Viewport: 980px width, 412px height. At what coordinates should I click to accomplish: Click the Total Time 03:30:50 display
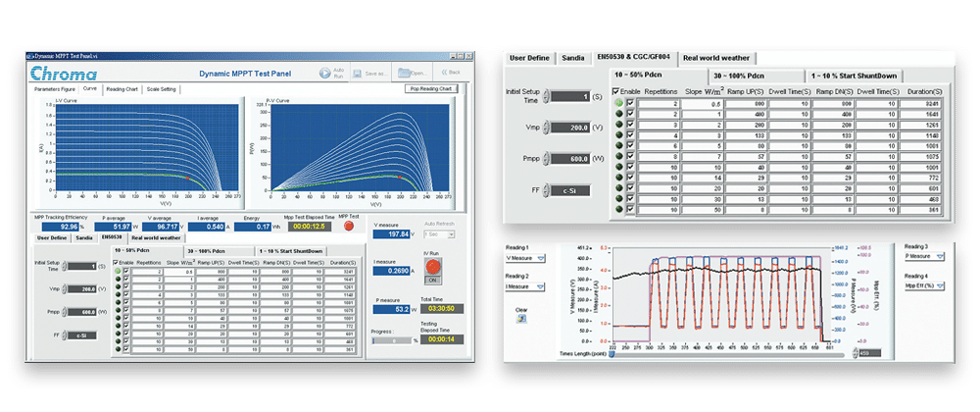(x=442, y=308)
